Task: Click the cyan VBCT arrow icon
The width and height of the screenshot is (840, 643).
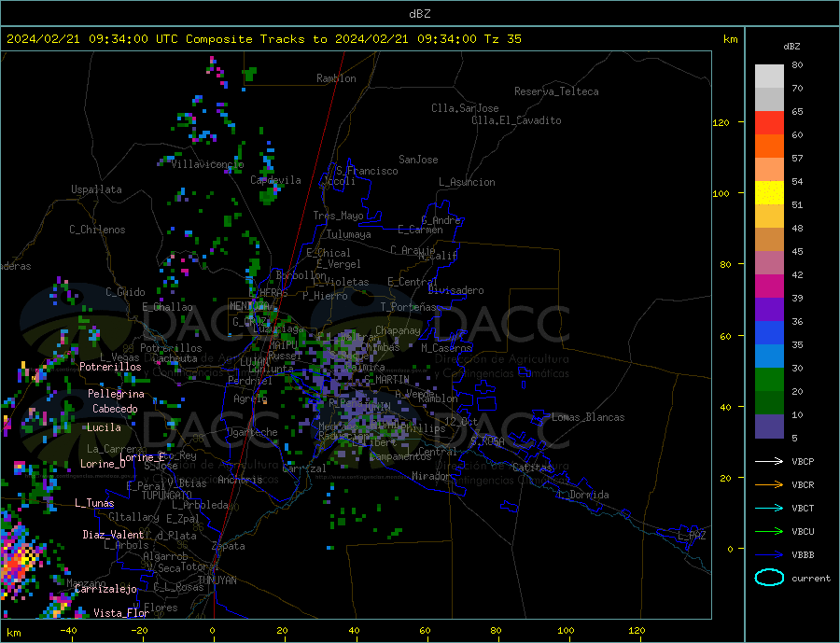Action: (769, 508)
